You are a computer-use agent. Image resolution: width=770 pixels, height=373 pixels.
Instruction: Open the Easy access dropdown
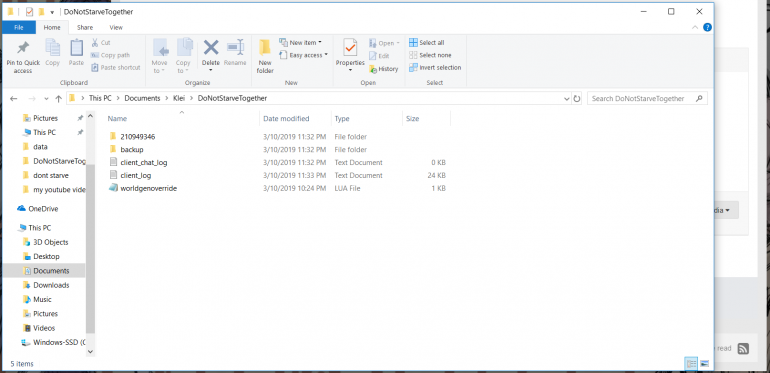coord(303,55)
